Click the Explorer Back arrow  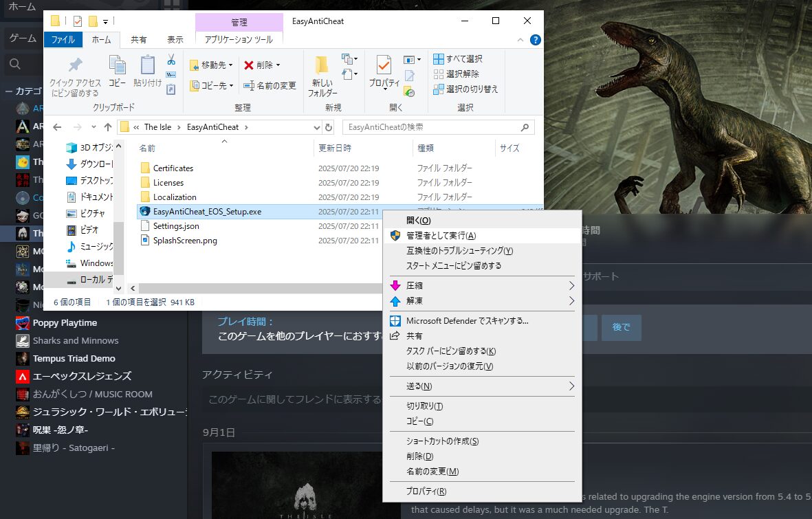[x=57, y=127]
